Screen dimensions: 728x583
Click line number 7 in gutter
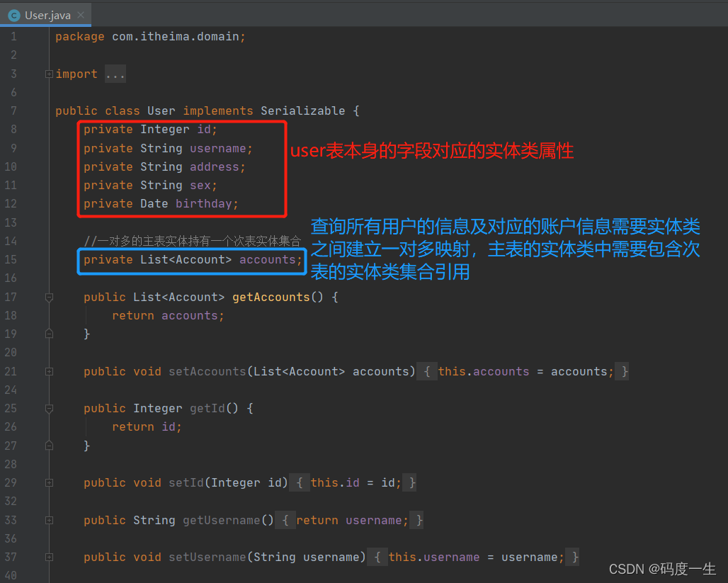[13, 111]
